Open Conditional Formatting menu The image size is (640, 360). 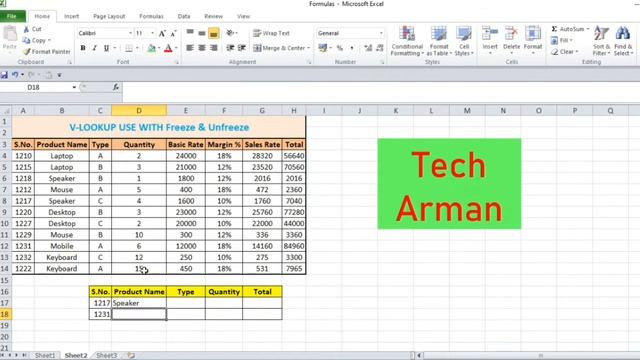click(x=407, y=41)
